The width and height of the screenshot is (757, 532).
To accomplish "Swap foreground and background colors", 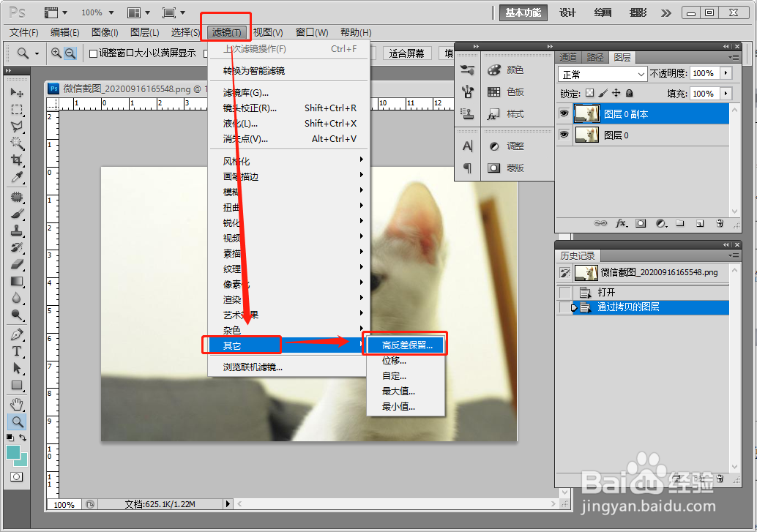I will pos(23,438).
